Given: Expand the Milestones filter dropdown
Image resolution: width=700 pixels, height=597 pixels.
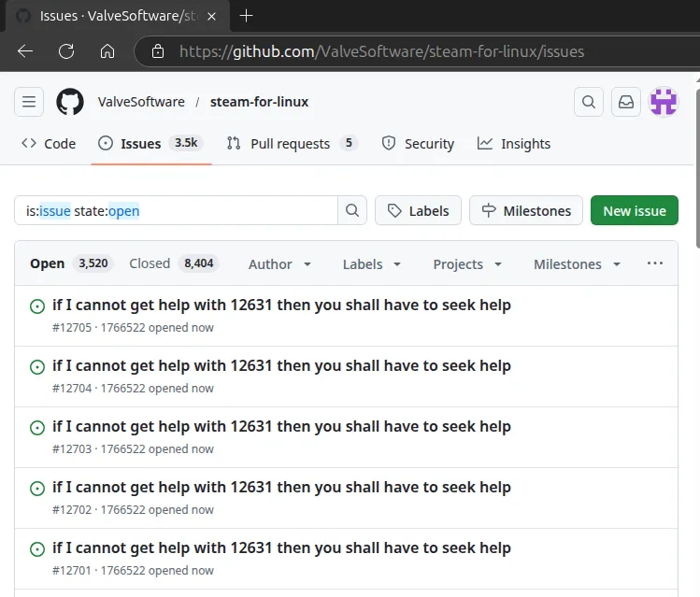Looking at the screenshot, I should 577,264.
